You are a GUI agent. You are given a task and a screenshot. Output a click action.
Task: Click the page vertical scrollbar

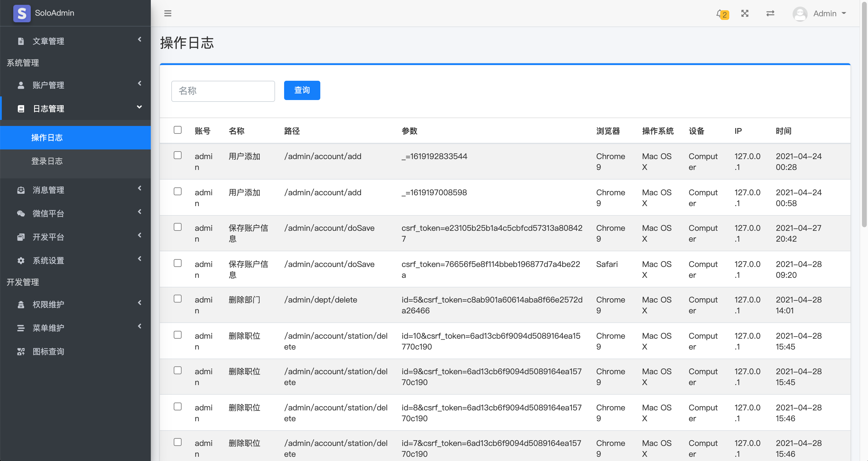(x=864, y=114)
